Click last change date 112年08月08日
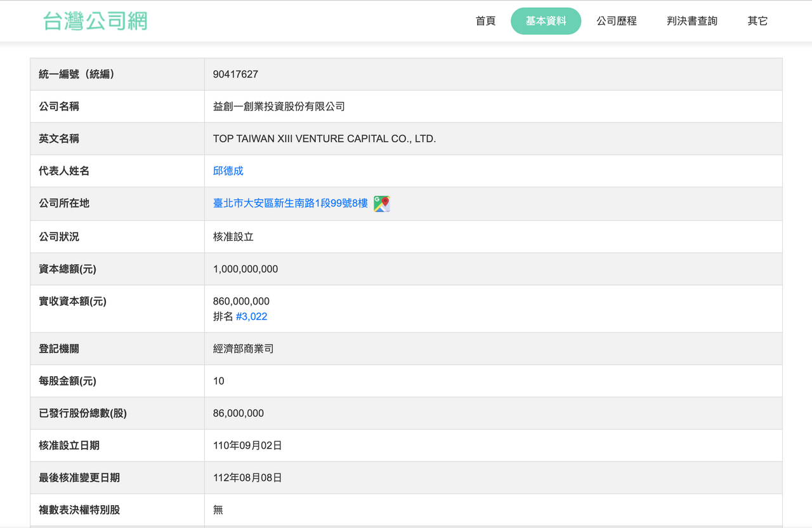812x528 pixels. click(247, 478)
